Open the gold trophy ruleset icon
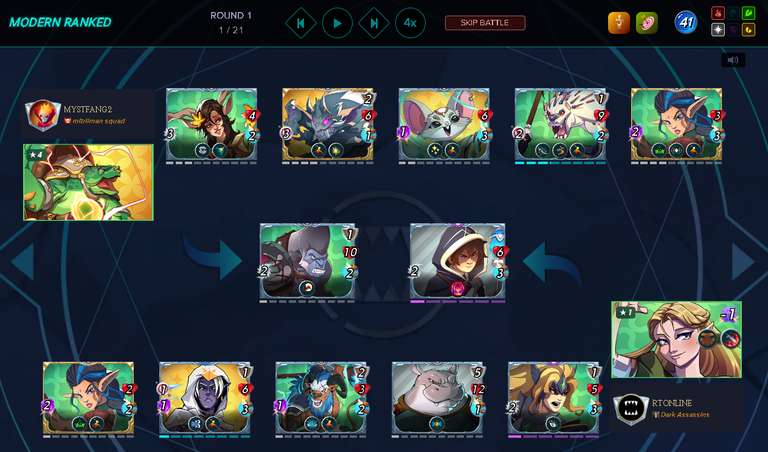This screenshot has height=452, width=768. tap(619, 23)
